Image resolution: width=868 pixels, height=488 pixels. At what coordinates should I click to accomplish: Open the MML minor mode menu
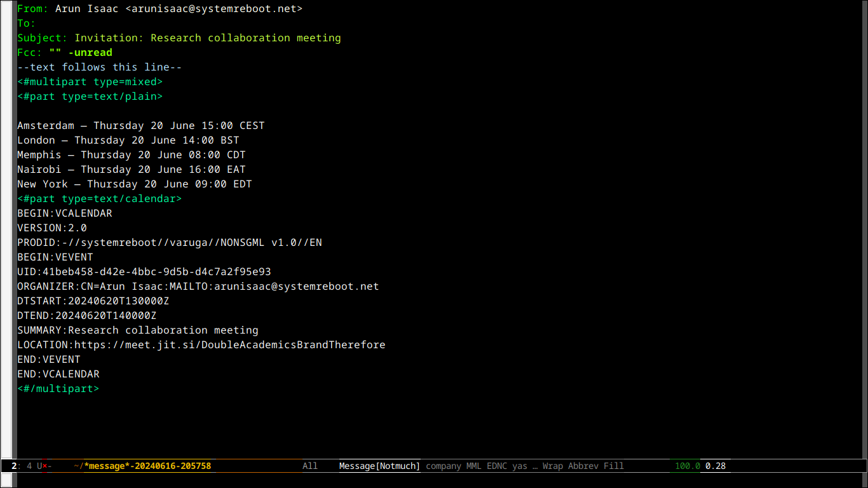coord(473,466)
